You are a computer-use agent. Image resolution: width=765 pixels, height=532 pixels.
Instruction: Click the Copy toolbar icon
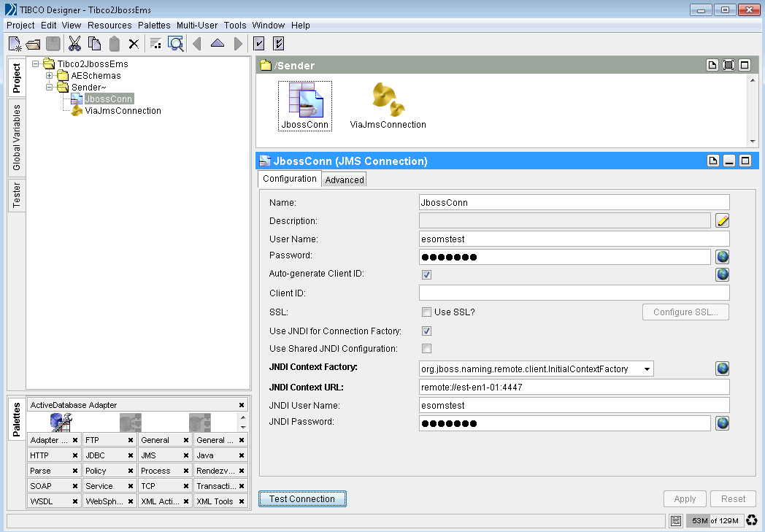pos(94,44)
